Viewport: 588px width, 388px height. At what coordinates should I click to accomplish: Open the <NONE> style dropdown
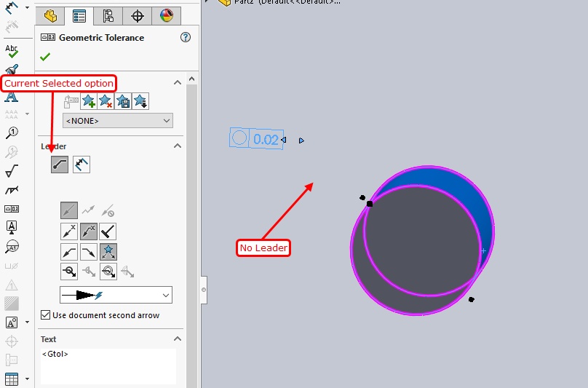click(x=118, y=121)
